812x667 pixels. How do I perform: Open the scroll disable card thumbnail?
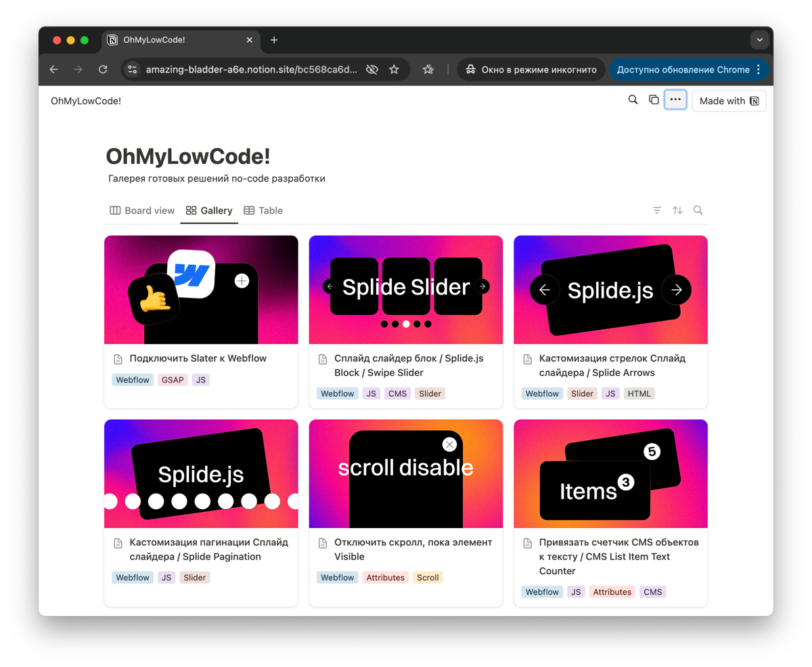pos(406,474)
